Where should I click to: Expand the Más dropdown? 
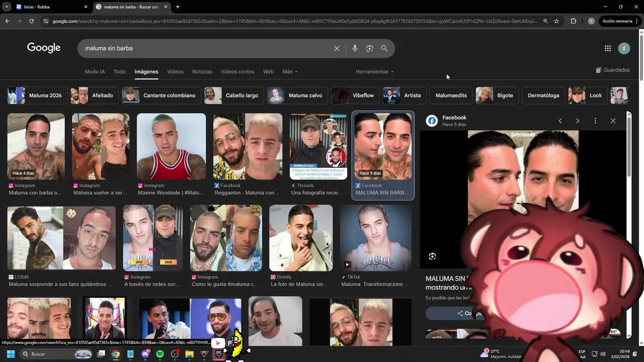(x=290, y=71)
